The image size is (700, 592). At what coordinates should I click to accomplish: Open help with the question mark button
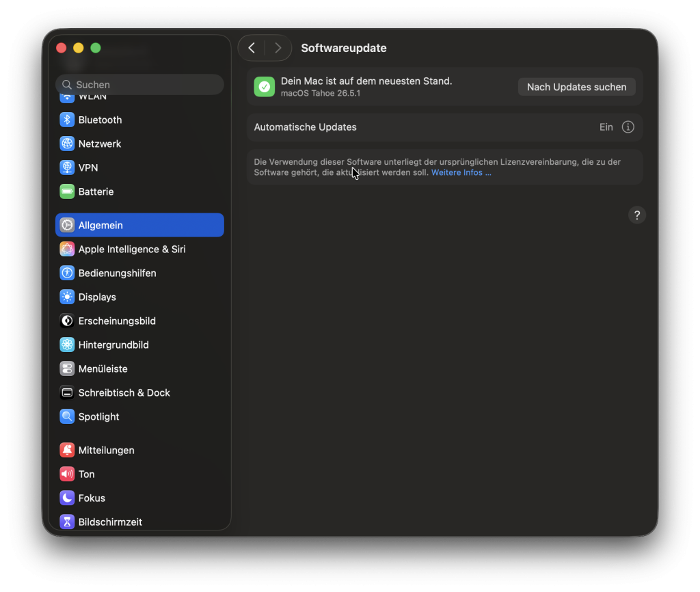tap(637, 215)
